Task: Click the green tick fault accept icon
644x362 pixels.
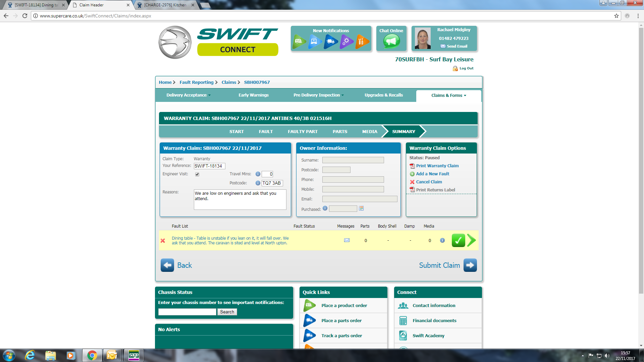Action: (x=458, y=240)
